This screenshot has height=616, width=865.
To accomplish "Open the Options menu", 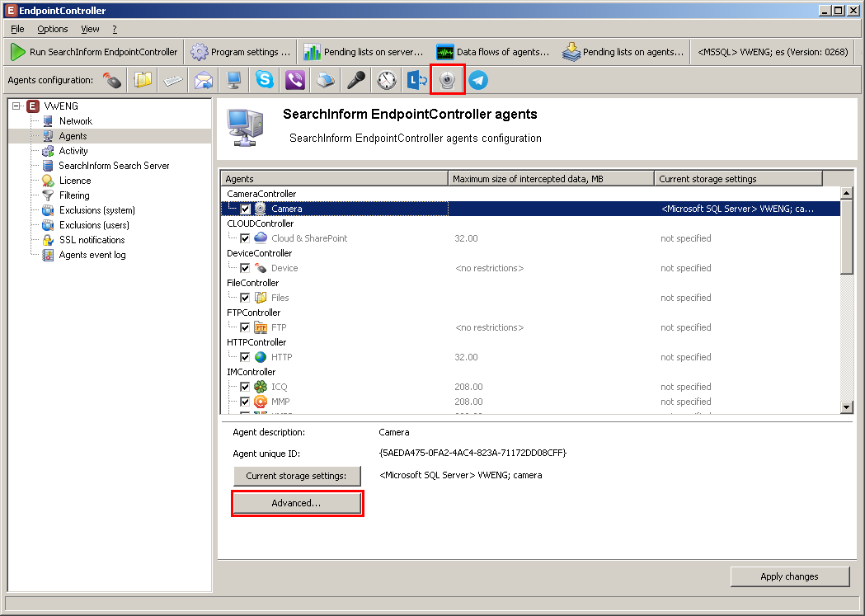I will [x=53, y=29].
